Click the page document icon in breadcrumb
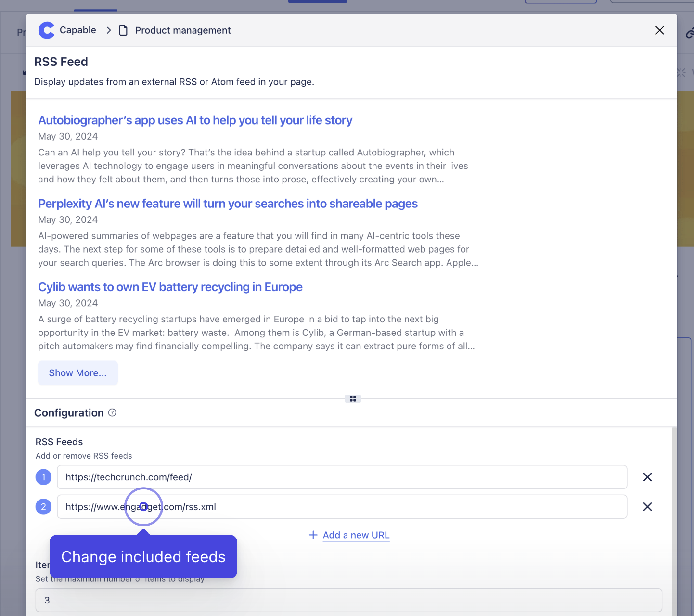 click(x=123, y=30)
